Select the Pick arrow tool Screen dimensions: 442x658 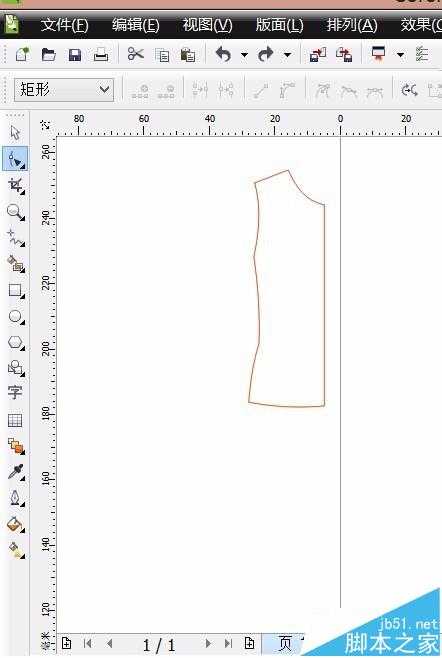click(x=15, y=133)
